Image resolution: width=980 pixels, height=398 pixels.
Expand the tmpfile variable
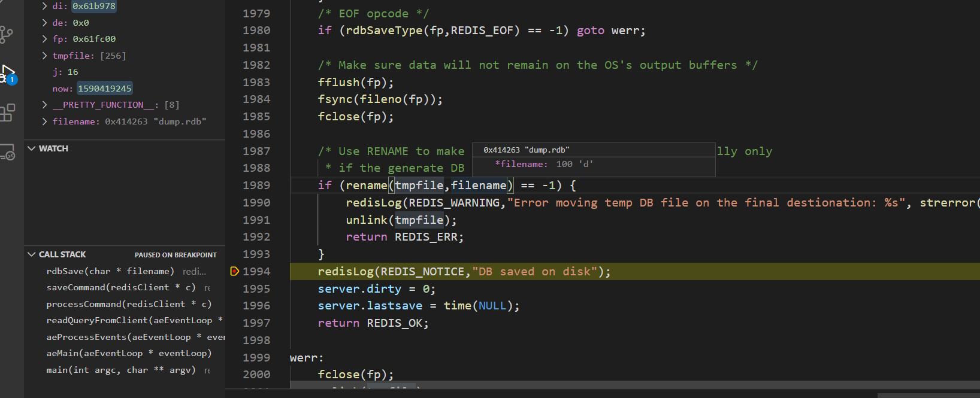point(44,56)
